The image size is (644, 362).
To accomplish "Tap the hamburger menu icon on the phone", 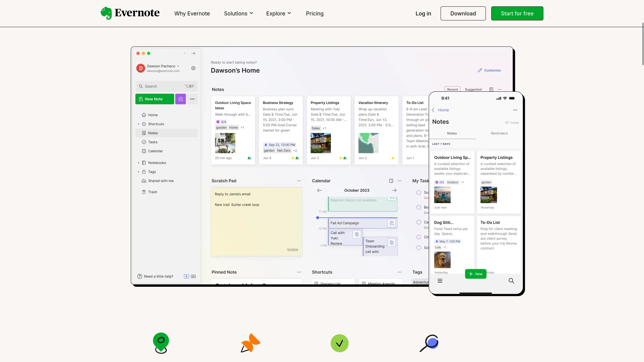I will pos(440,281).
